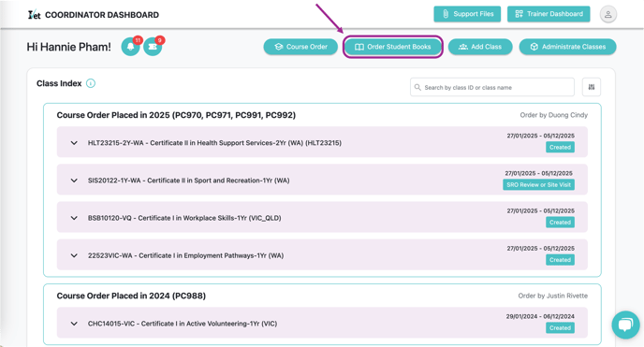
Task: Open the notifications bell icon
Action: (131, 47)
